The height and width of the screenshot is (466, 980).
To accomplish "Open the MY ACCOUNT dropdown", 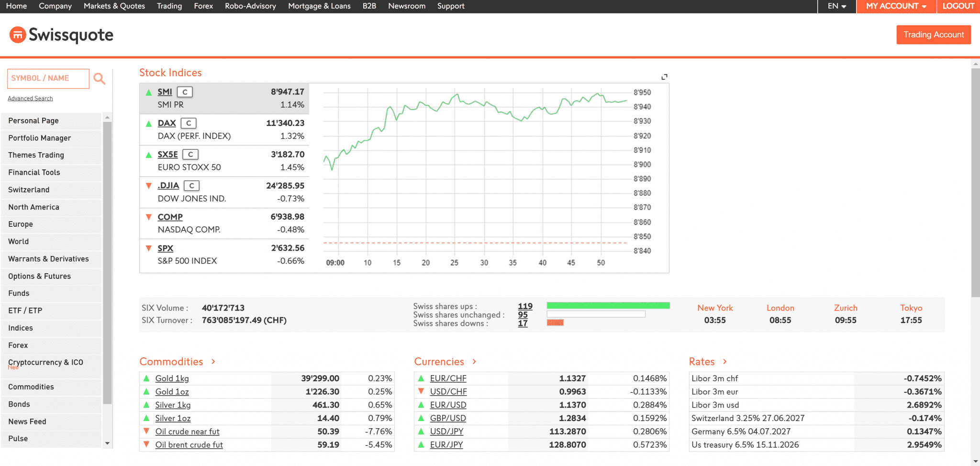I will pyautogui.click(x=896, y=6).
